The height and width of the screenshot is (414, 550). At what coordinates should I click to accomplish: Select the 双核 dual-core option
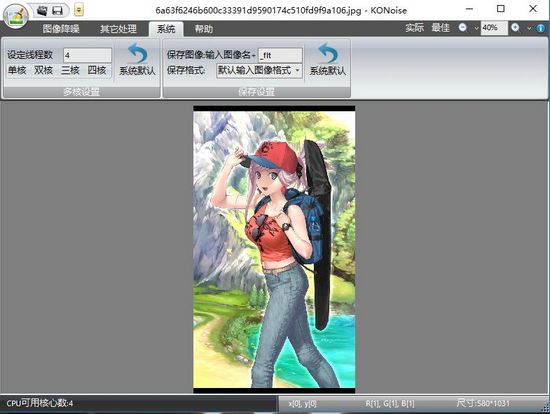43,71
